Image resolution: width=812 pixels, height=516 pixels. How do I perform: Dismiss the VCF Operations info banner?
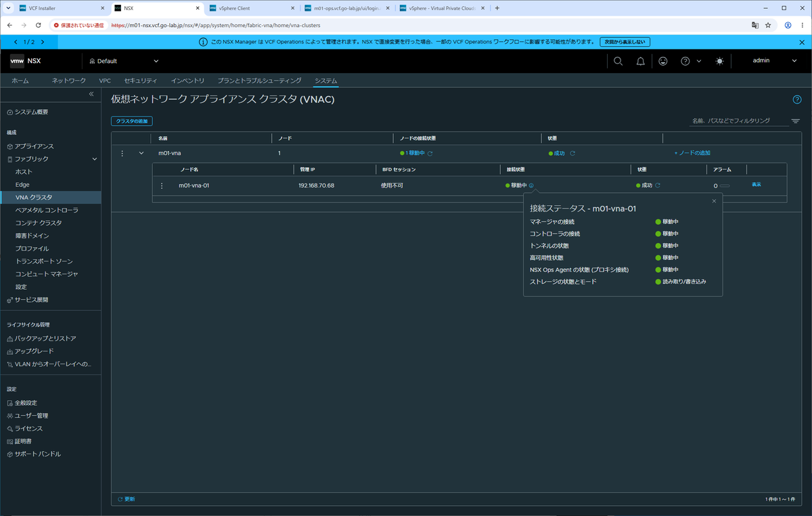click(802, 42)
